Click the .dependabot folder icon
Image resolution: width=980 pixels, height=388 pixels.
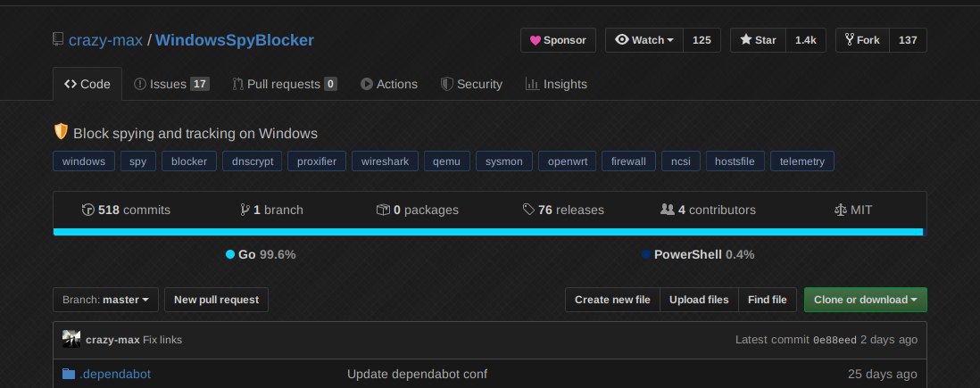[x=69, y=374]
